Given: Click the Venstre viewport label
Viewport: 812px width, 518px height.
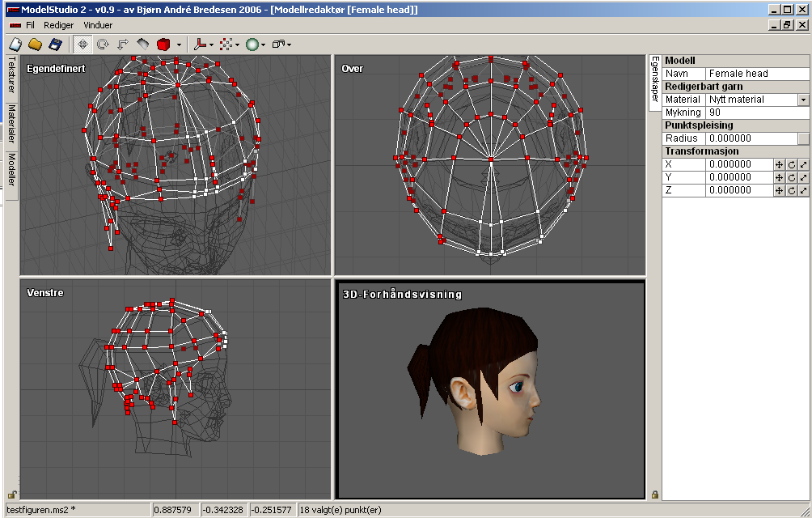Looking at the screenshot, I should 45,293.
